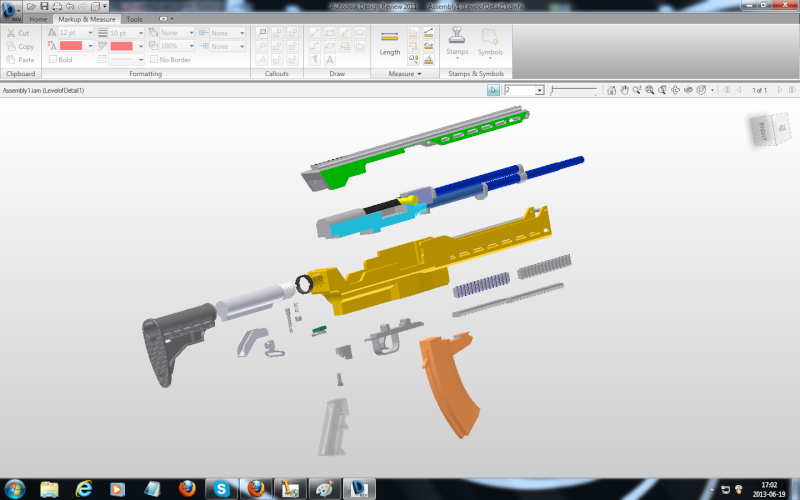Click the orange magazine part in the model
This screenshot has height=500, width=800.
(x=449, y=383)
